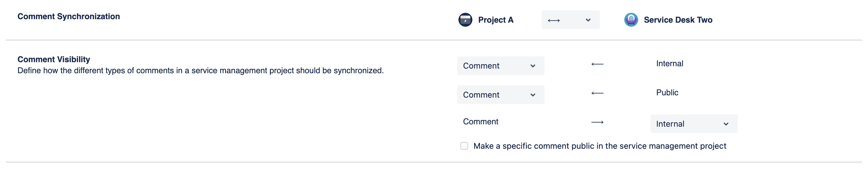Screen dimensions: 868x172
Task: Click the Comment Synchronization heading
Action: click(x=69, y=17)
